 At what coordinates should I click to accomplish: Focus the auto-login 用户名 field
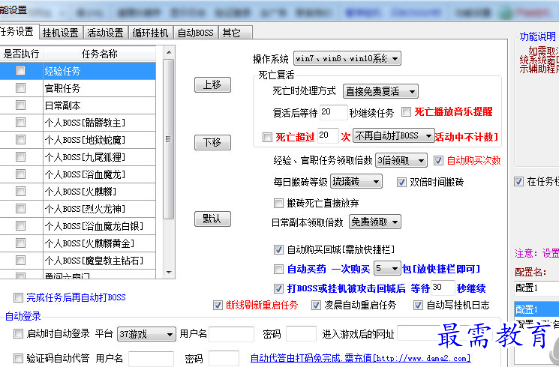tap(231, 334)
